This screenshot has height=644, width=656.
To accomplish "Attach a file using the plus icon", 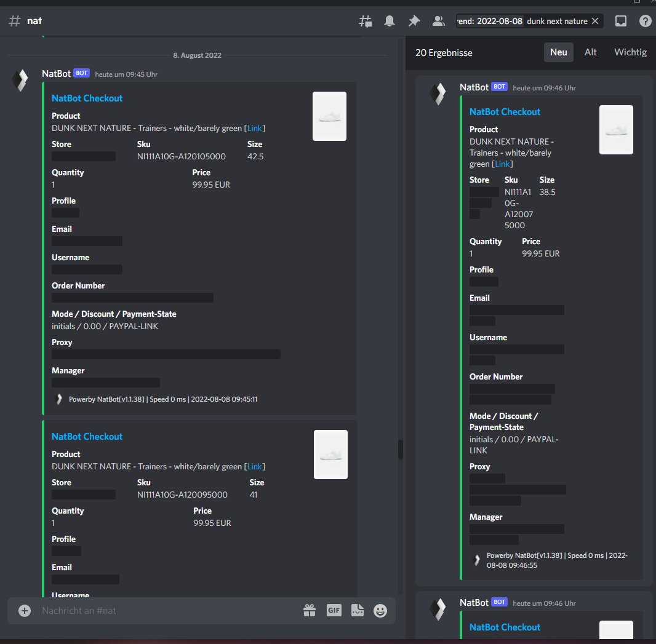I will pos(23,610).
